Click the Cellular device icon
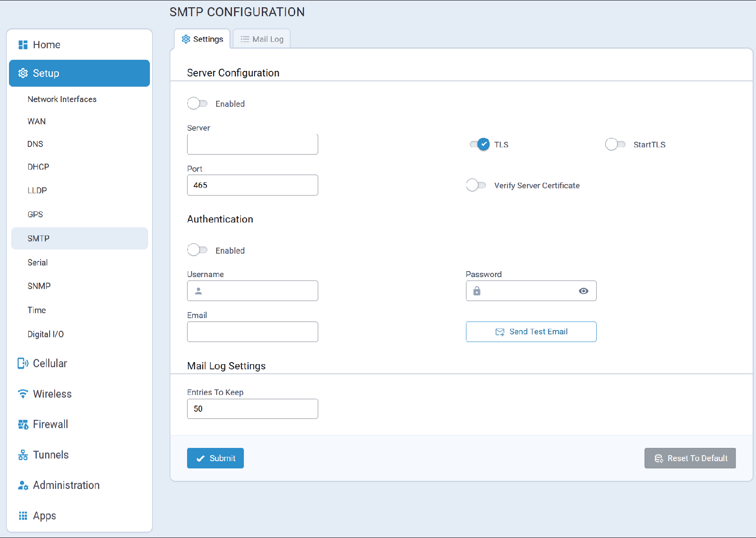Viewport: 756px width, 538px height. (x=23, y=363)
